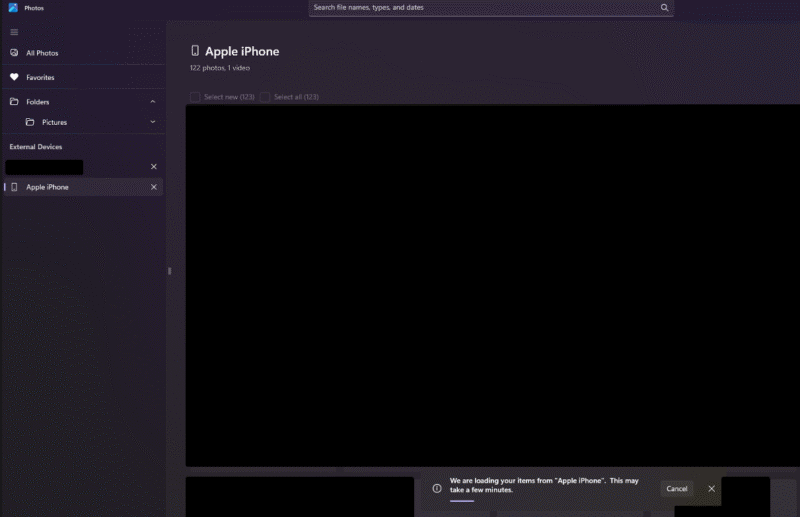
Task: Click the search magnifier icon
Action: 664,8
